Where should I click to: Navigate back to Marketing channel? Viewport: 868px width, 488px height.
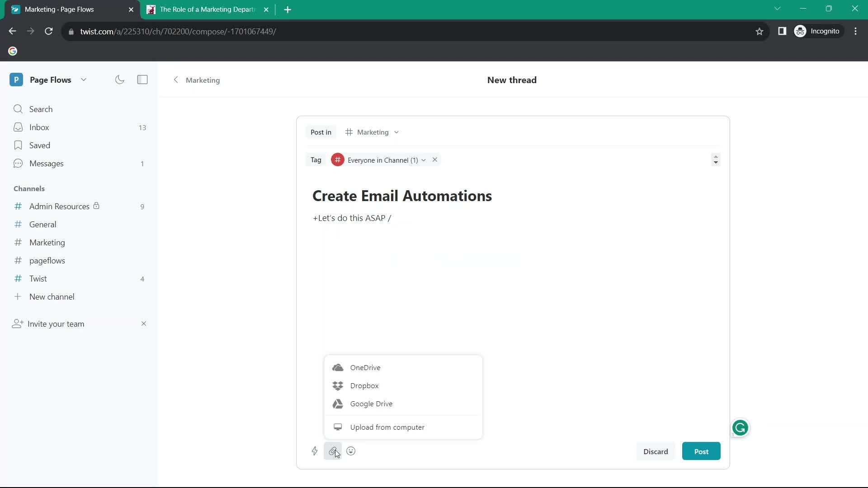196,79
